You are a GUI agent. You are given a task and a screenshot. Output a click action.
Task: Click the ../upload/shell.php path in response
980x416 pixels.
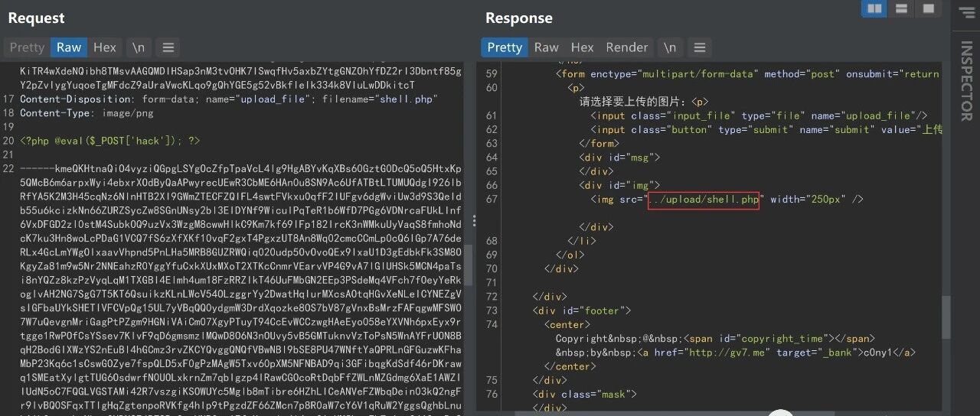[x=704, y=200]
